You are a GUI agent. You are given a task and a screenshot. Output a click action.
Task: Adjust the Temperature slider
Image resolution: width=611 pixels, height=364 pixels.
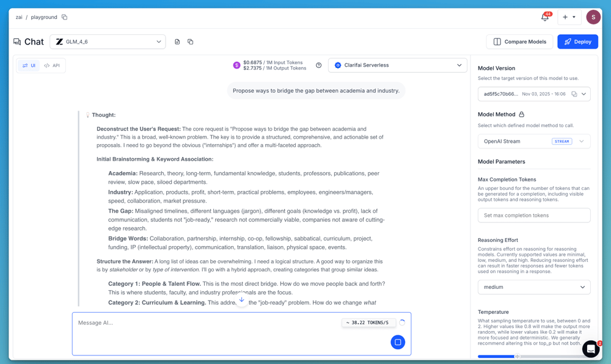pyautogui.click(x=517, y=356)
